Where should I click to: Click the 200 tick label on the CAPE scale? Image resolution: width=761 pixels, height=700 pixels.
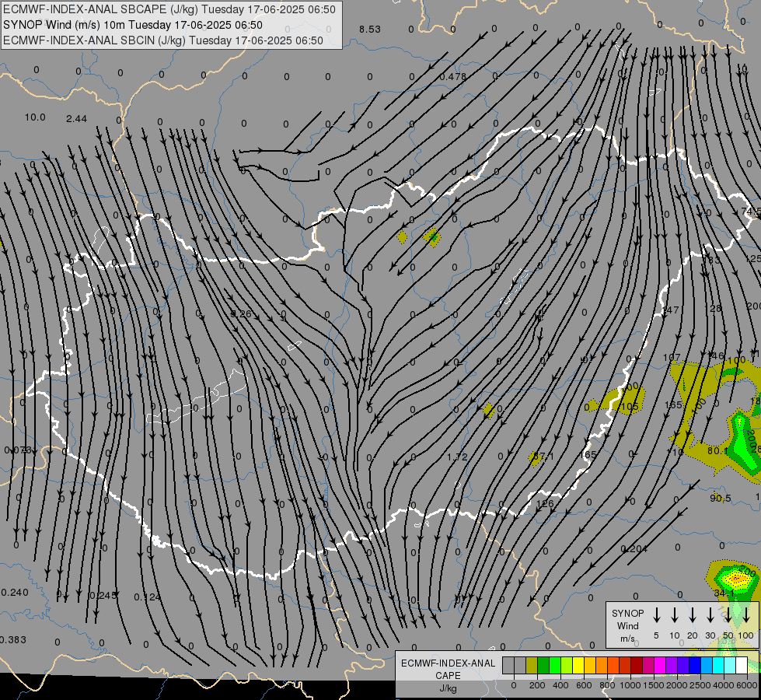click(537, 685)
